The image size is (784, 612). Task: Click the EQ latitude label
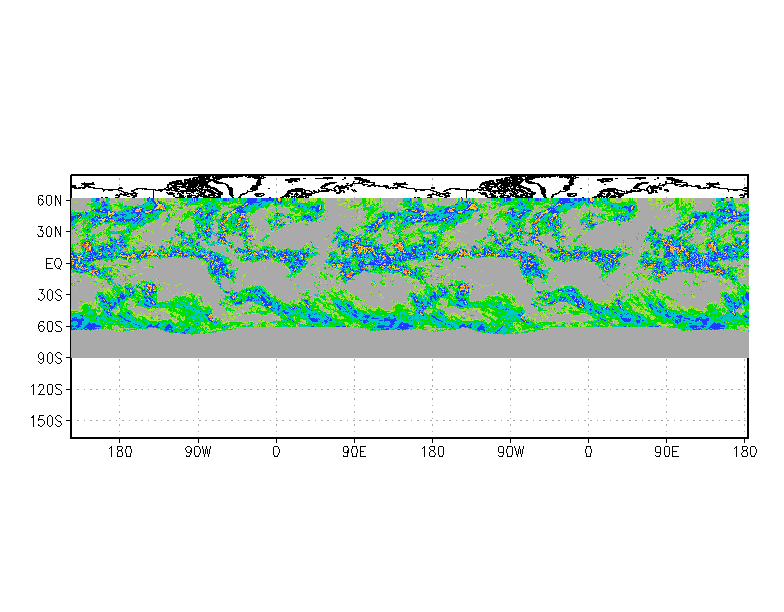click(x=54, y=264)
